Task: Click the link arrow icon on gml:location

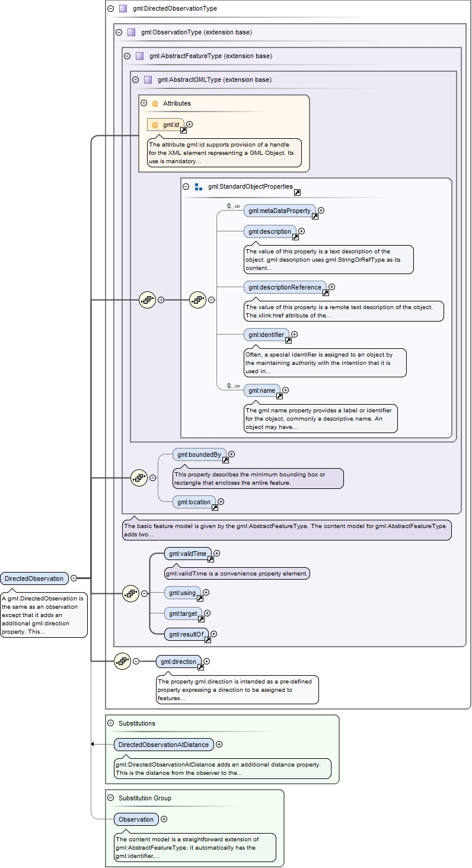Action: (214, 507)
